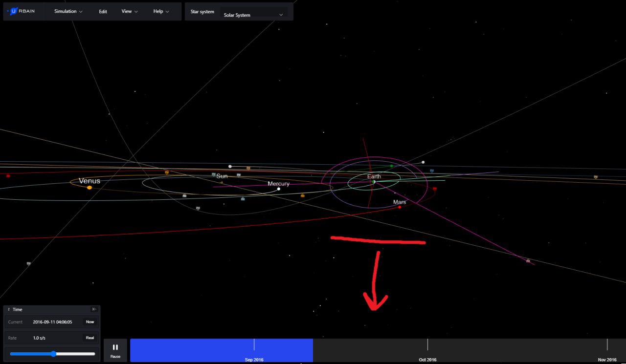The image size is (626, 364).
Task: Select the Venus label
Action: pyautogui.click(x=89, y=181)
